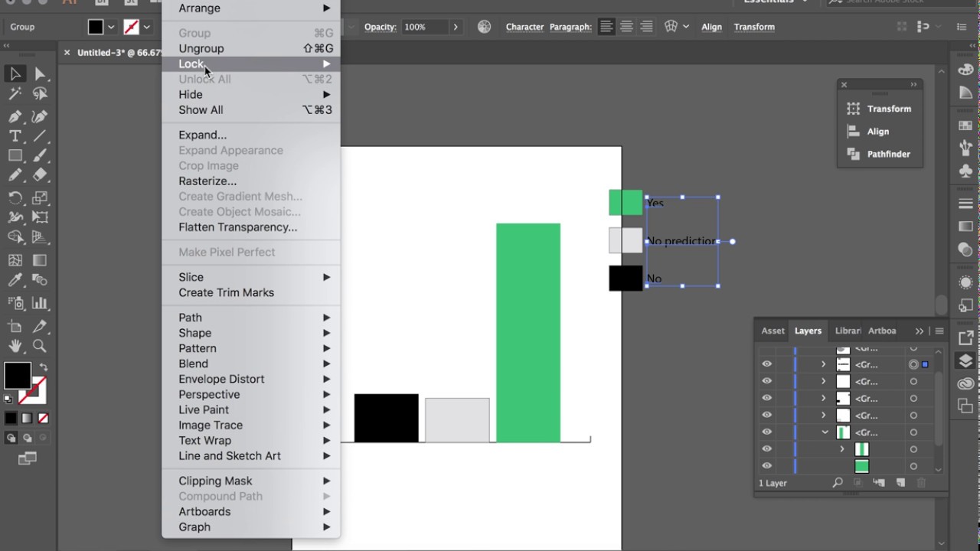980x551 pixels.
Task: Expand the floating Transform panel dock
Action: click(913, 84)
